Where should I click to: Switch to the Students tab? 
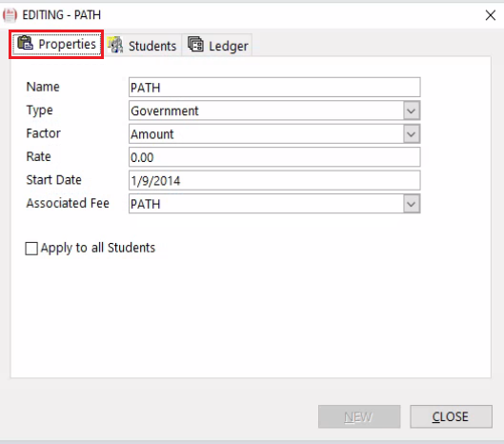[x=142, y=46]
